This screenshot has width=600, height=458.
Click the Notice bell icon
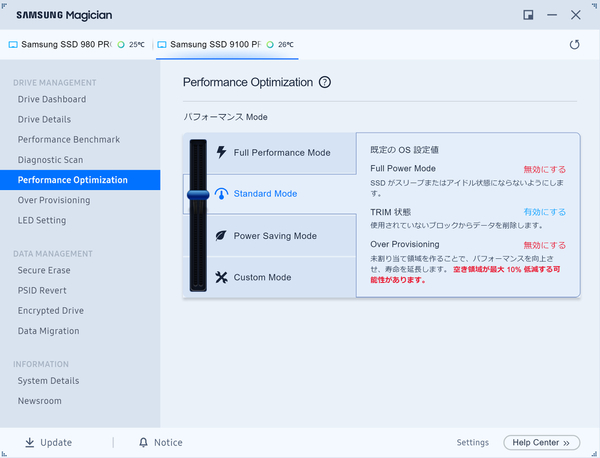[143, 442]
